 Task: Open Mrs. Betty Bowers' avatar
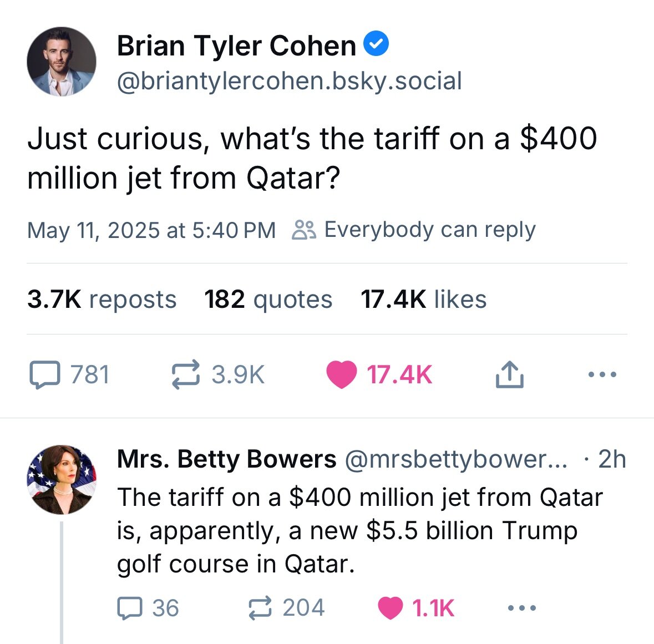[x=62, y=479]
